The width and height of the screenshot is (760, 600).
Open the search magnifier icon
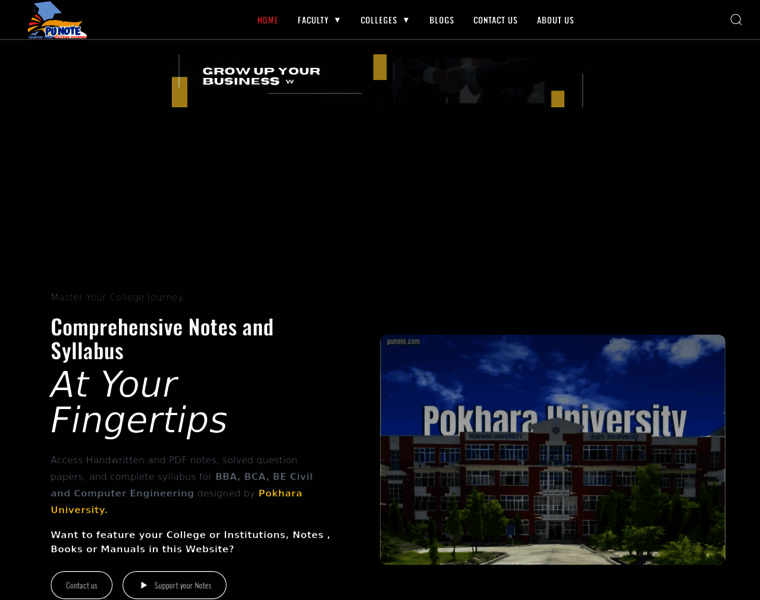(x=736, y=19)
